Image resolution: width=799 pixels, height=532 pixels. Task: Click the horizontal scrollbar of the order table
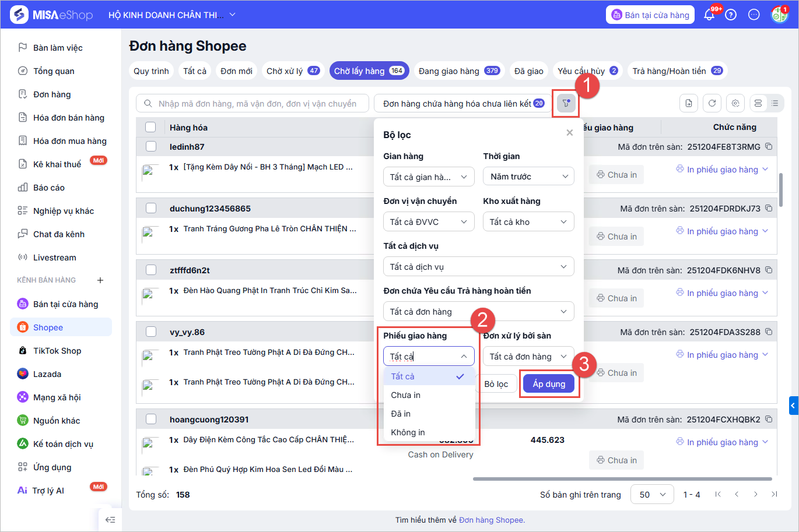tap(622, 479)
